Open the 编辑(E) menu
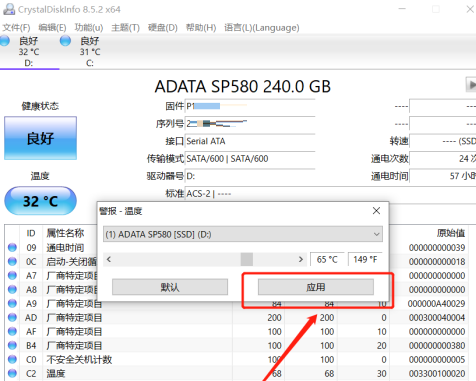This screenshot has height=381, width=476. click(52, 28)
